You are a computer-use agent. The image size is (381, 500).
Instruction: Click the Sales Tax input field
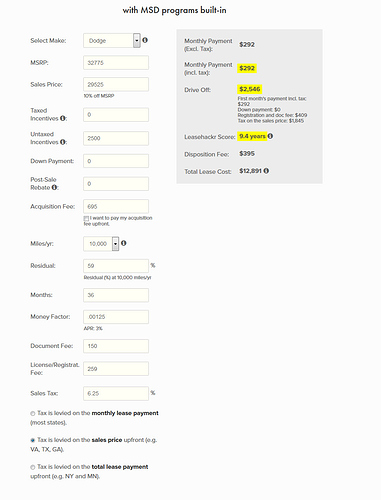click(x=116, y=393)
